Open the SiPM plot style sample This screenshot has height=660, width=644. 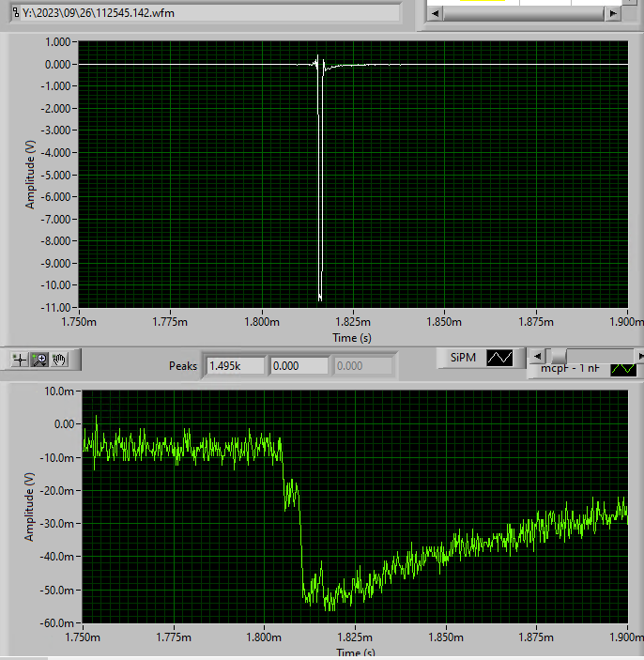tap(499, 359)
